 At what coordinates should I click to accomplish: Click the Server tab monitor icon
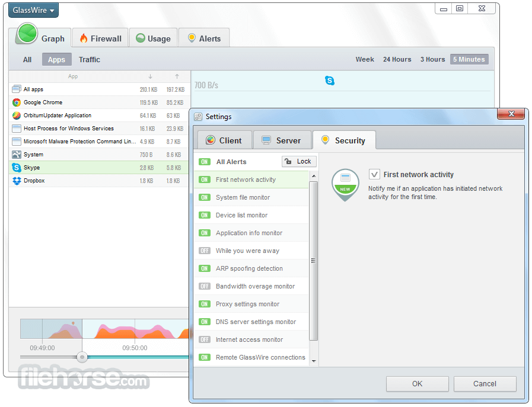click(x=266, y=140)
